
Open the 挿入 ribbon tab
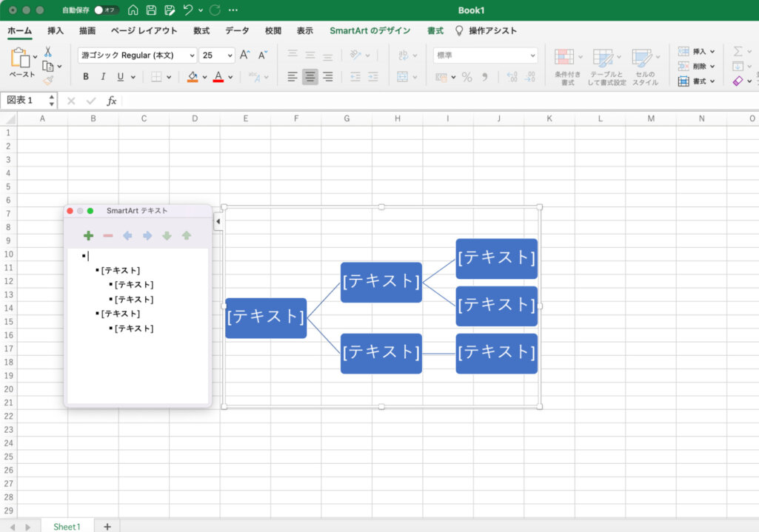53,30
